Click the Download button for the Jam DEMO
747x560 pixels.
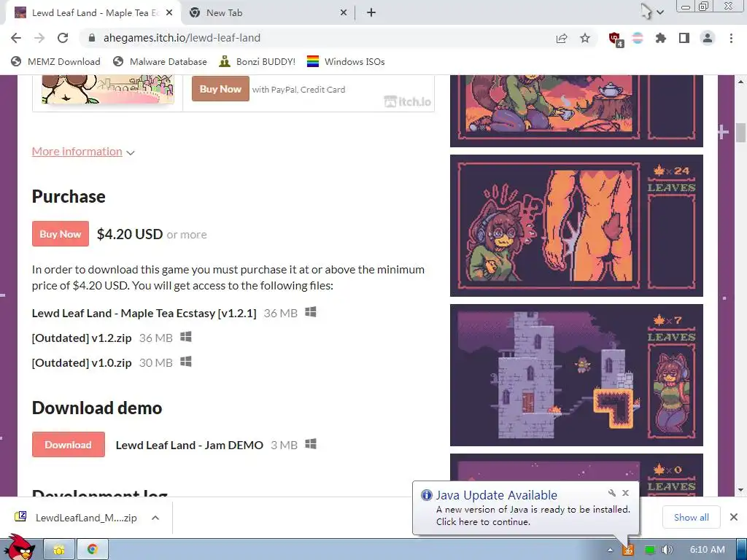(x=68, y=445)
